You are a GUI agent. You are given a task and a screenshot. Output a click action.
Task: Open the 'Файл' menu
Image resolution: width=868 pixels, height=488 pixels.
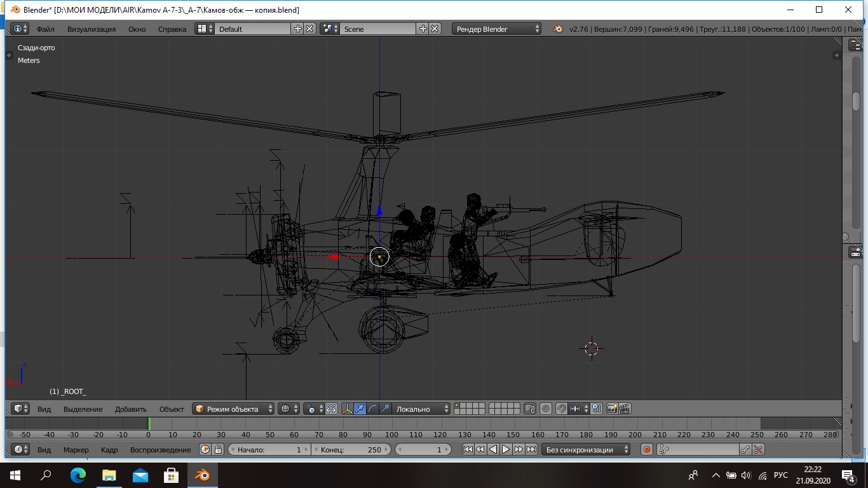click(x=46, y=29)
